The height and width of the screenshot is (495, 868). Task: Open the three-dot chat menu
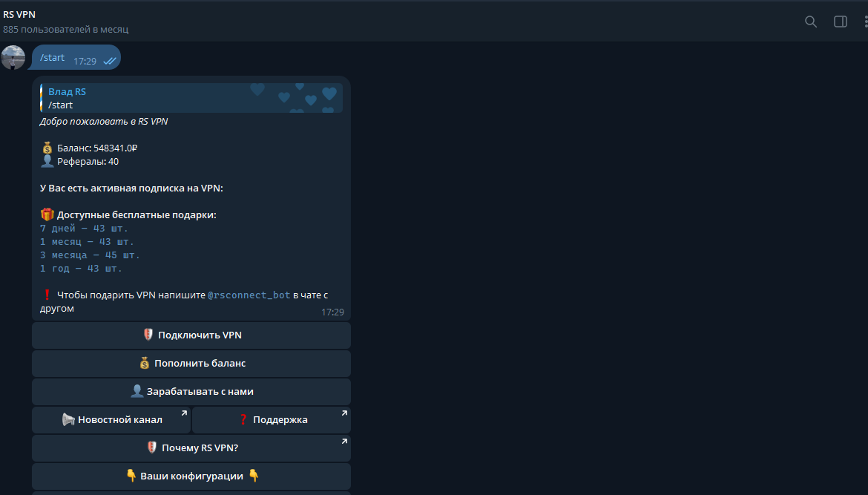865,22
